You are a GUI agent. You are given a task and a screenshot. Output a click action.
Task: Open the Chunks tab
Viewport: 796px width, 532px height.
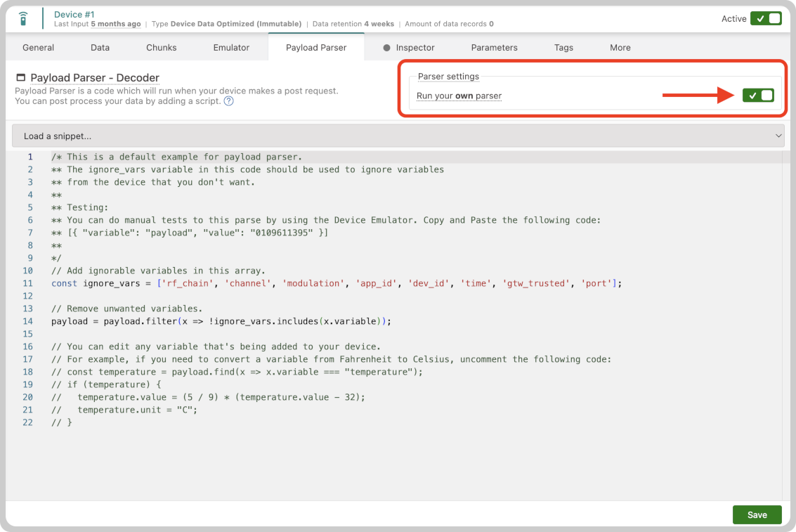[162, 47]
